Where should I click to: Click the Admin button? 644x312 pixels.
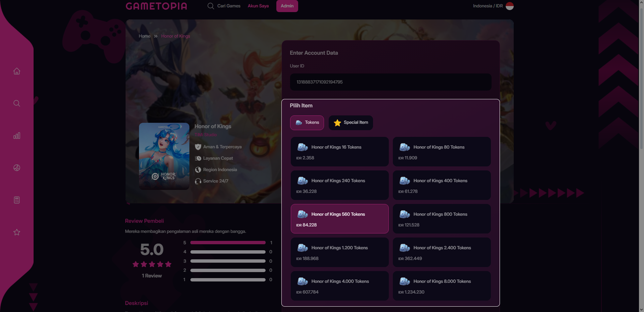tap(287, 6)
